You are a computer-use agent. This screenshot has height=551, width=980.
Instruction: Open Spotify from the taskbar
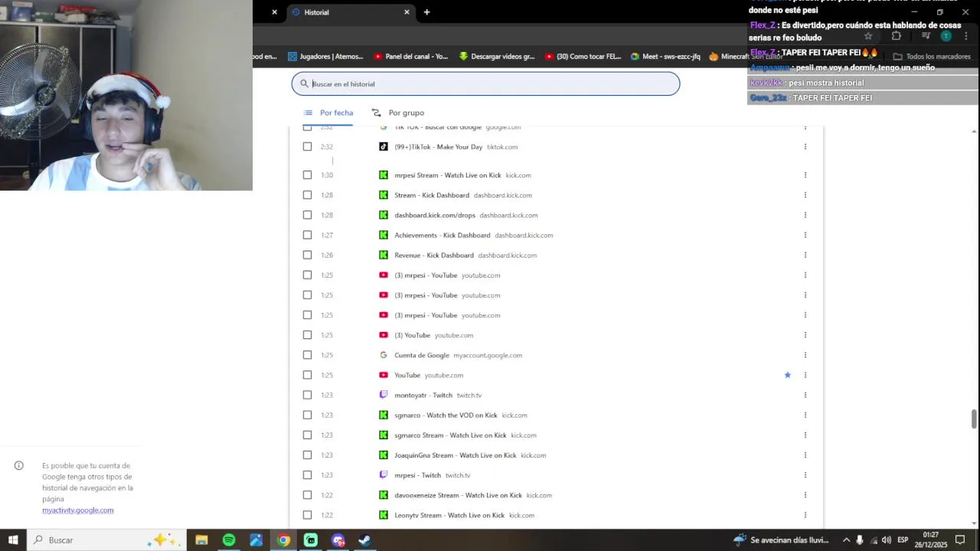point(229,540)
